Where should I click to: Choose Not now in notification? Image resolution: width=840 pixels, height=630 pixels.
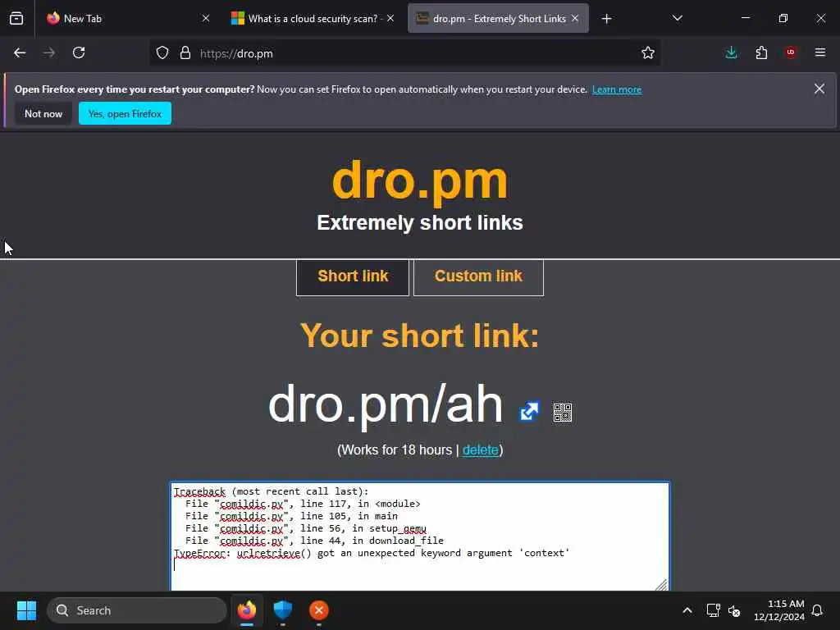click(43, 113)
